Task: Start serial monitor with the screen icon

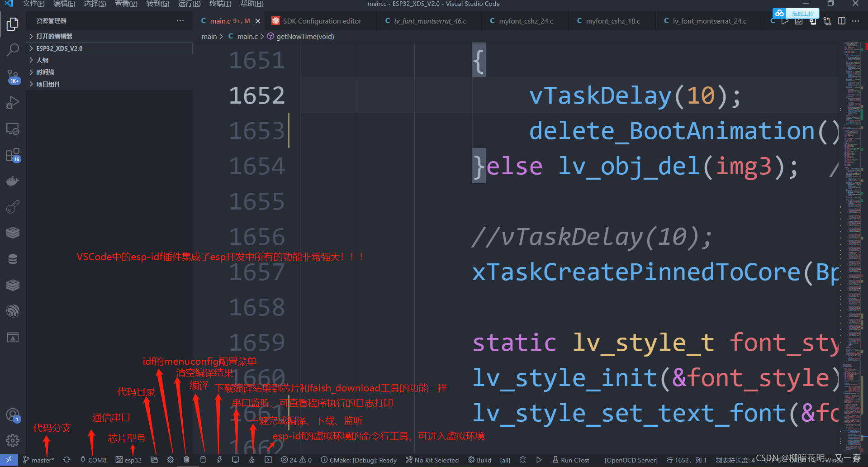Action: tap(236, 460)
